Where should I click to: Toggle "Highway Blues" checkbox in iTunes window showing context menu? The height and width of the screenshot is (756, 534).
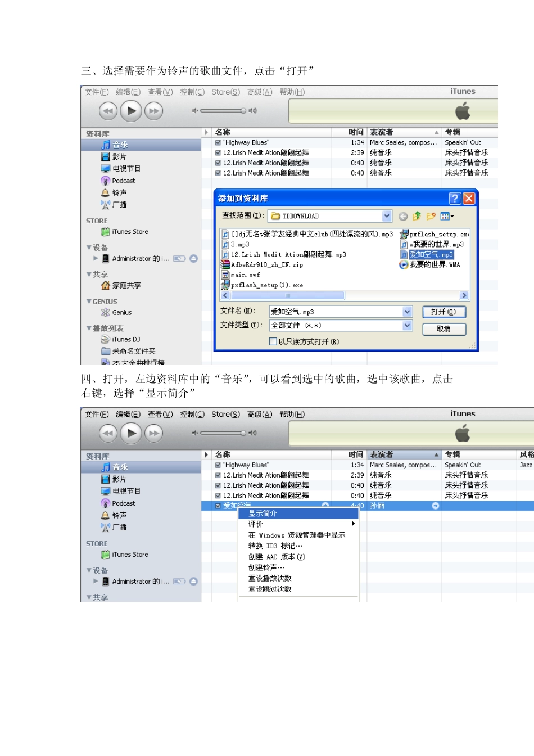click(x=218, y=465)
